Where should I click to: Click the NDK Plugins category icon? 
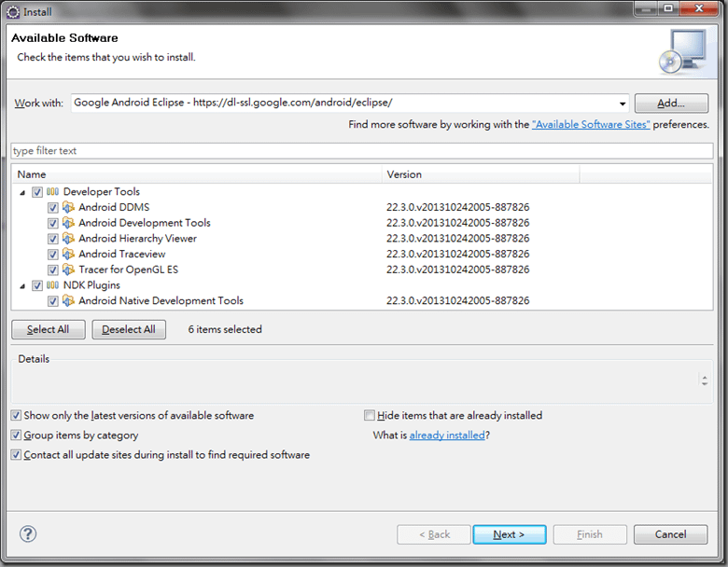(x=52, y=284)
